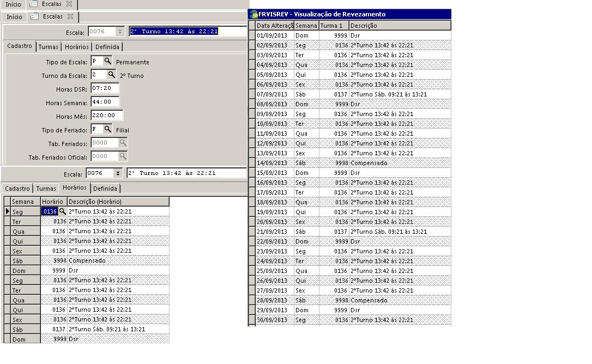Click the Tab. Feriados magnifier icon
Screen dimensions: 592x364
123,143
